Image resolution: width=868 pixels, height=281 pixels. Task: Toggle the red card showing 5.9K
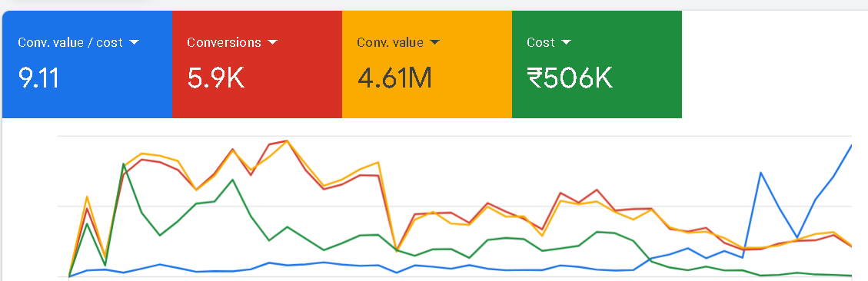(258, 64)
